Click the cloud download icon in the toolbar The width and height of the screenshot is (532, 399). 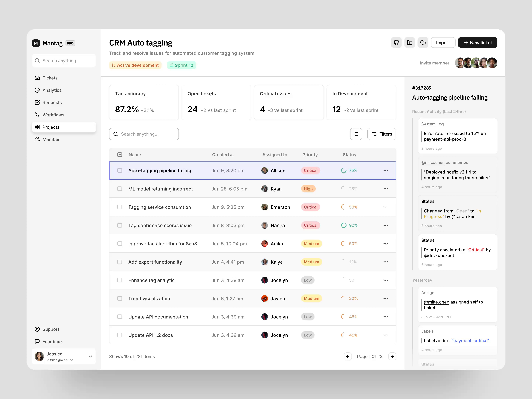click(423, 42)
